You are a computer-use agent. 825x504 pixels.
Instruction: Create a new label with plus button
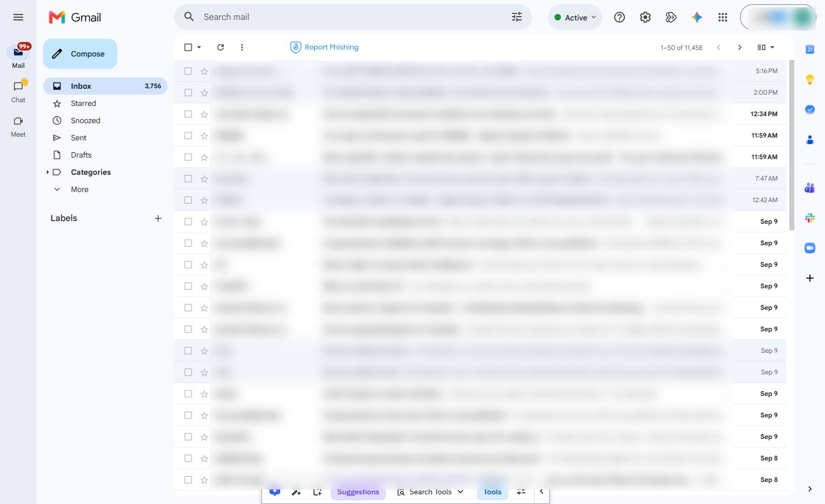(x=158, y=218)
